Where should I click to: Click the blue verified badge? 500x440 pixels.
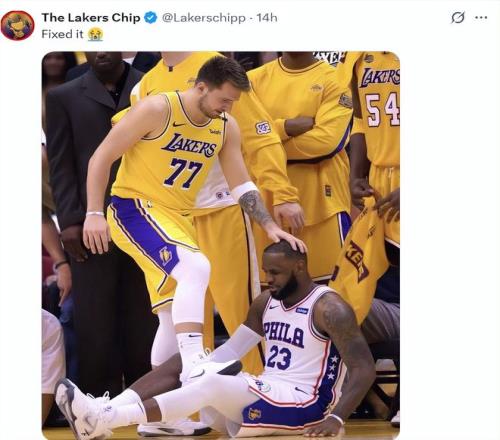pyautogui.click(x=150, y=18)
